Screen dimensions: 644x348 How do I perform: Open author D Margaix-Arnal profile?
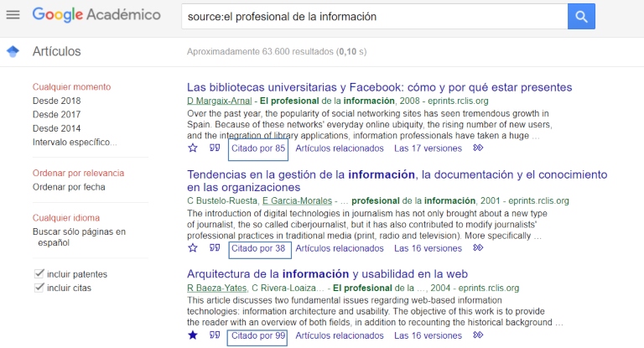(x=220, y=101)
